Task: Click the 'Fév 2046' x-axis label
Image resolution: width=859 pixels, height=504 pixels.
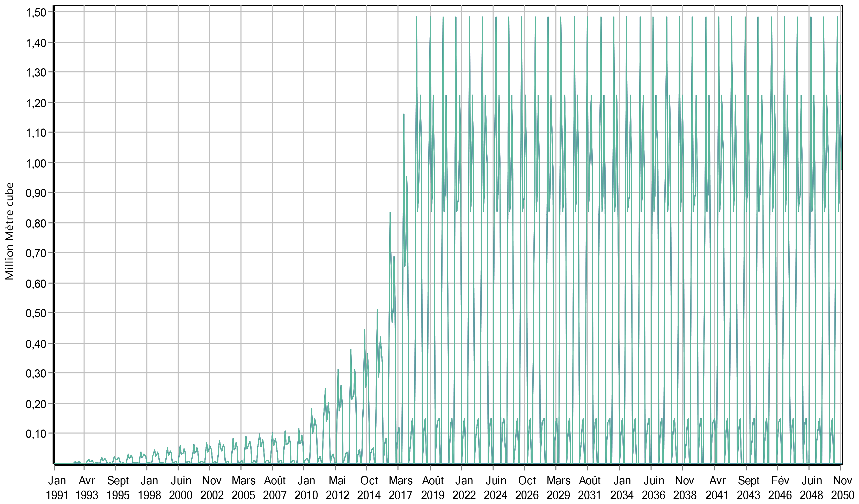Action: (x=780, y=488)
